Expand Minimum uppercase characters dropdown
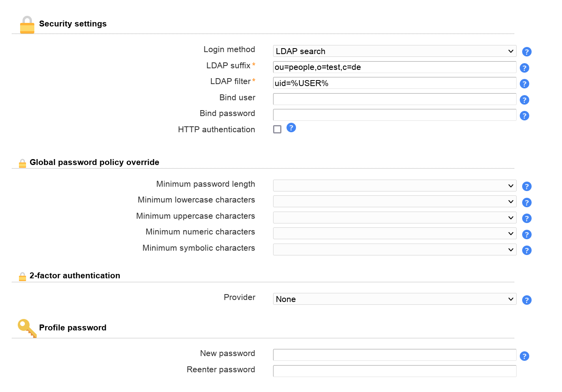Viewport: 562px width, 392px height. click(394, 218)
